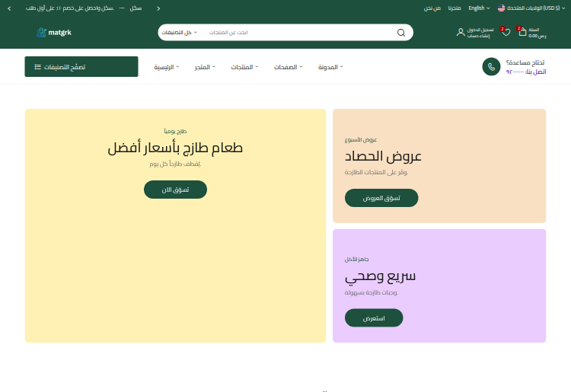Open the wishlist heart icon
The image size is (571, 392).
(506, 33)
